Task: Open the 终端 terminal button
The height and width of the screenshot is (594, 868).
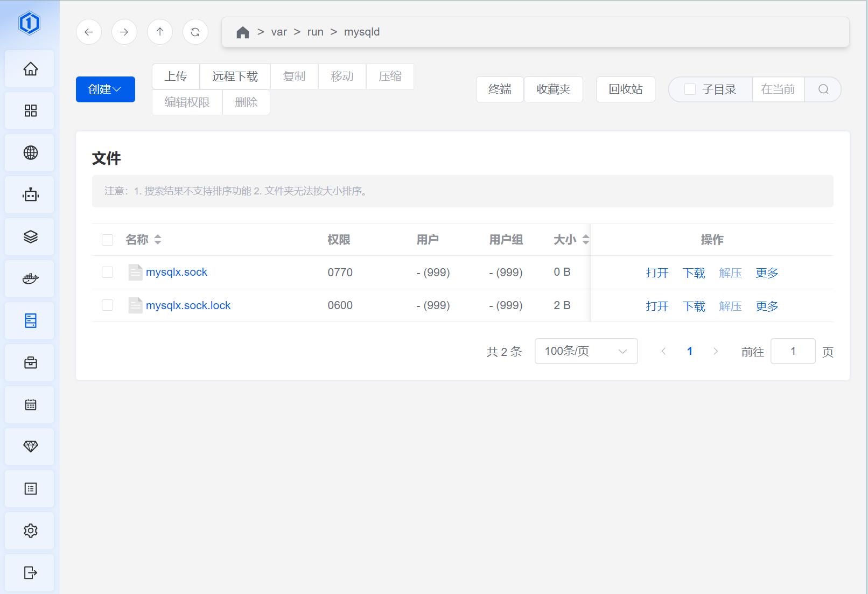Action: (499, 89)
